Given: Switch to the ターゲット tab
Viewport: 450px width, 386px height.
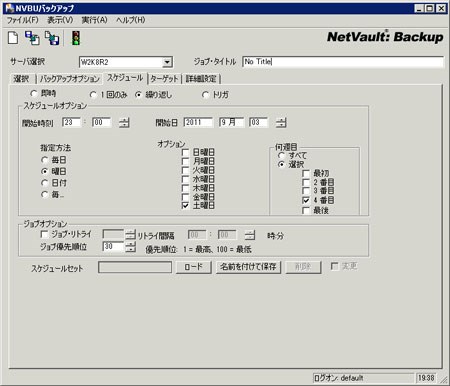Looking at the screenshot, I should [x=164, y=79].
